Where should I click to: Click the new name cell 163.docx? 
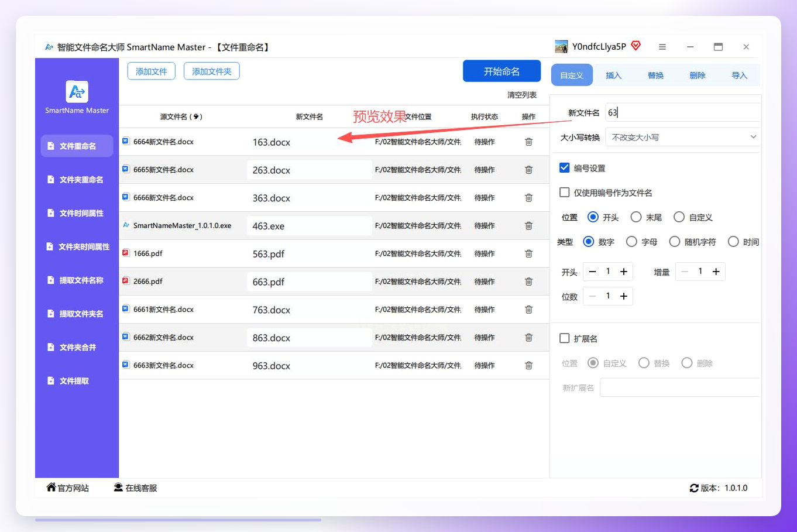click(x=309, y=142)
